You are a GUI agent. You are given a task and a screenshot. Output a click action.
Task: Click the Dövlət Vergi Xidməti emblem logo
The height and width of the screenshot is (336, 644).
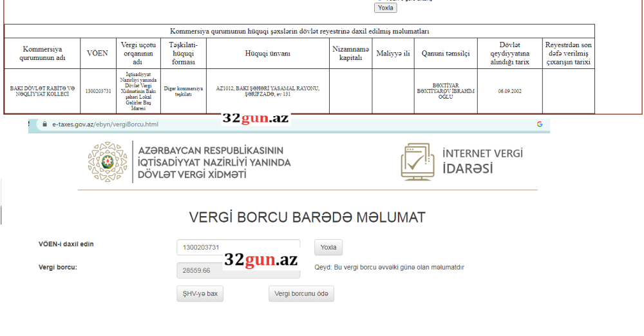click(x=108, y=162)
